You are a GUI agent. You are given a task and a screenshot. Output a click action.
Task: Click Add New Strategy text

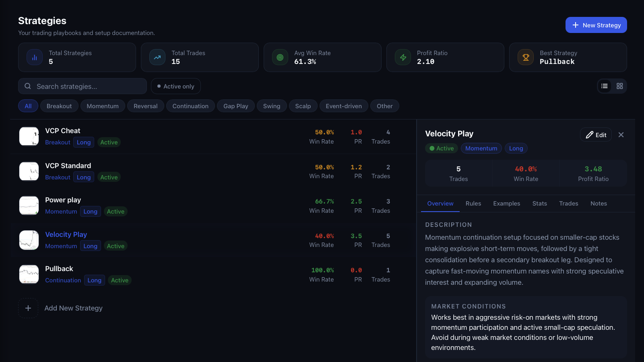pyautogui.click(x=74, y=308)
